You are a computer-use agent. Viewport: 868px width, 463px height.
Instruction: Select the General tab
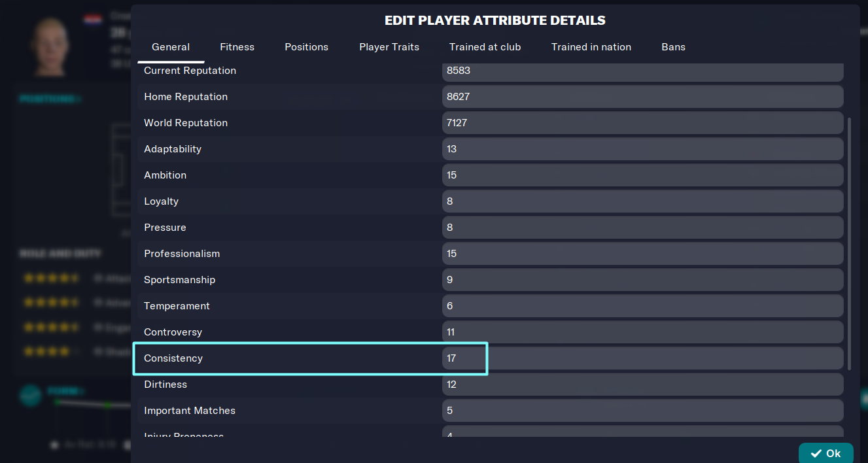[171, 47]
